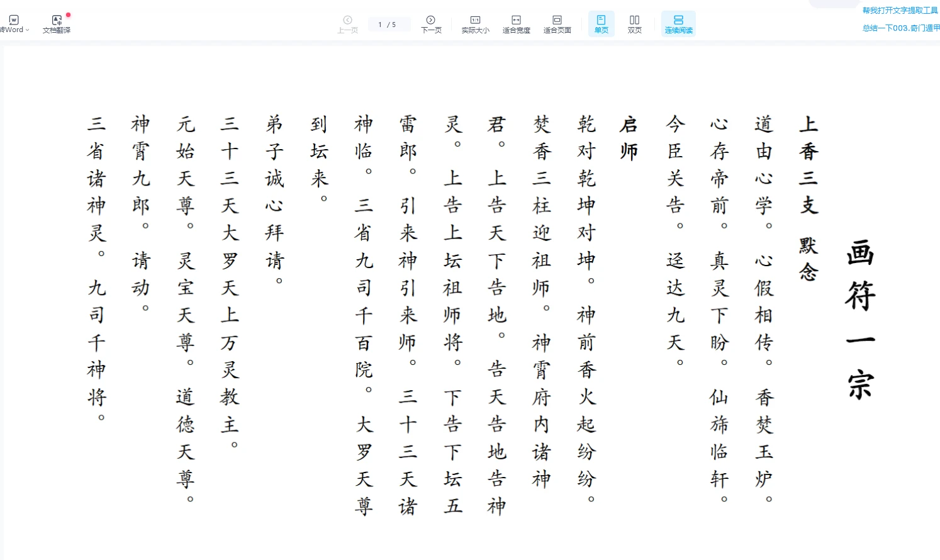Switch to 单页 single page mode
The width and height of the screenshot is (940, 560).
point(601,24)
